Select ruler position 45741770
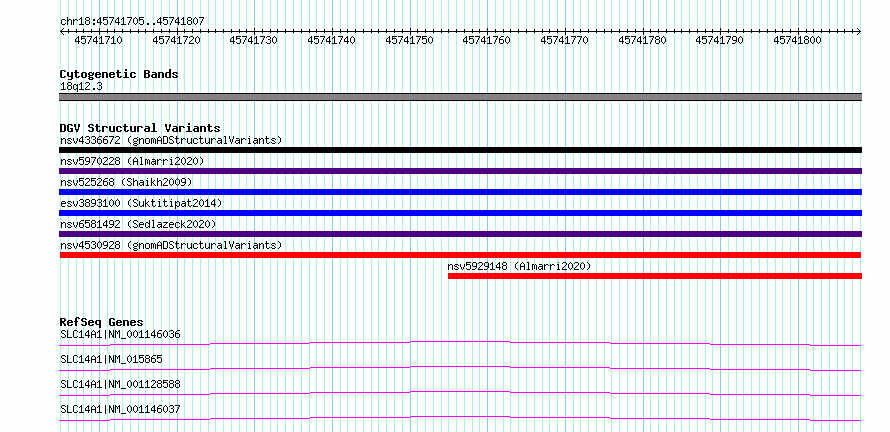This screenshot has height=432, width=890. coord(564,40)
